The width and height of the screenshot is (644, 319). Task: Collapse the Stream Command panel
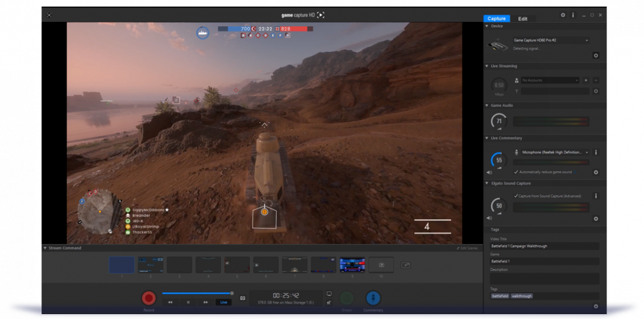(x=45, y=248)
